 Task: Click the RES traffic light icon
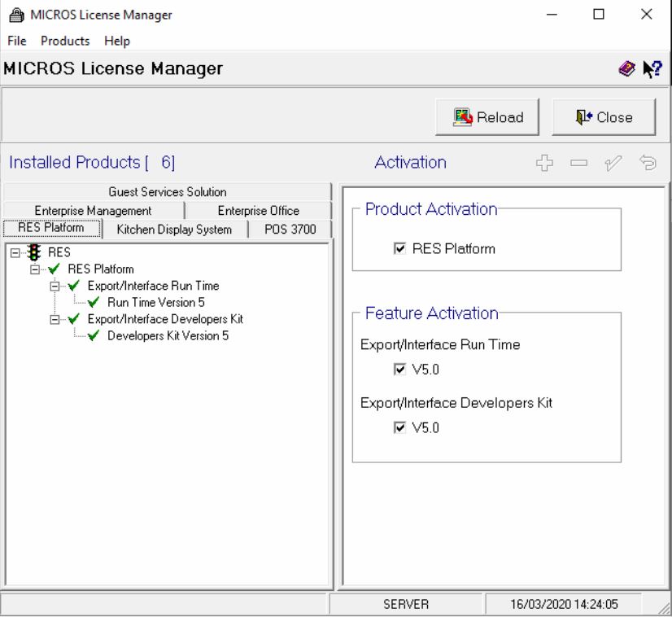(34, 252)
